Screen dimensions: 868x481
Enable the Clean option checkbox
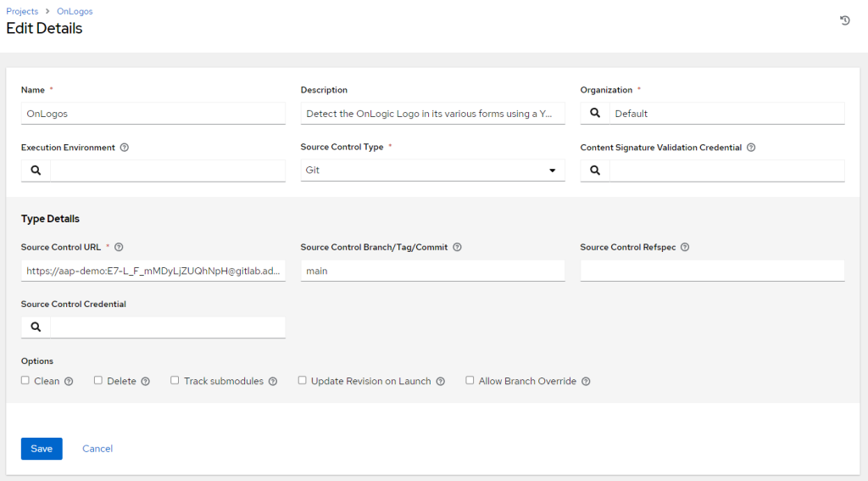pos(25,381)
